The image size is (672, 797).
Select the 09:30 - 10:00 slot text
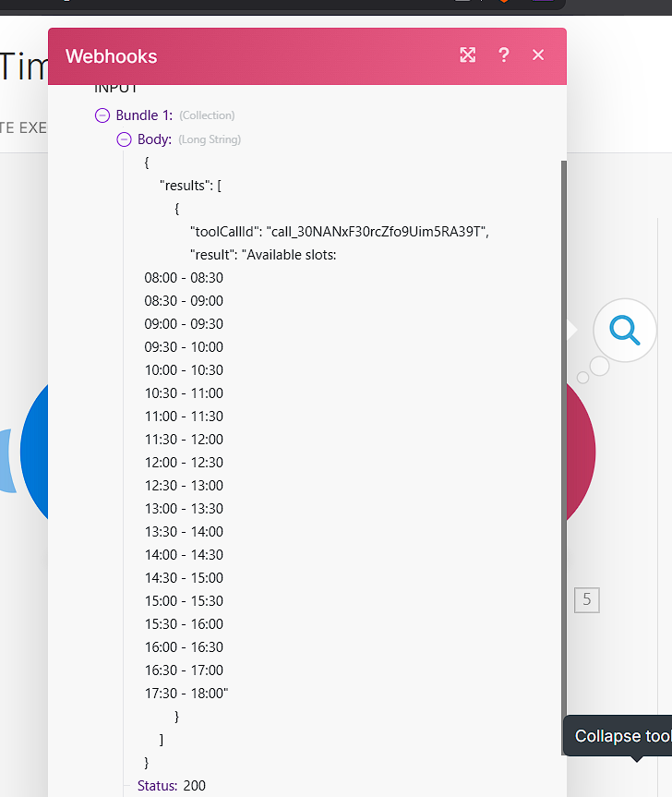184,347
